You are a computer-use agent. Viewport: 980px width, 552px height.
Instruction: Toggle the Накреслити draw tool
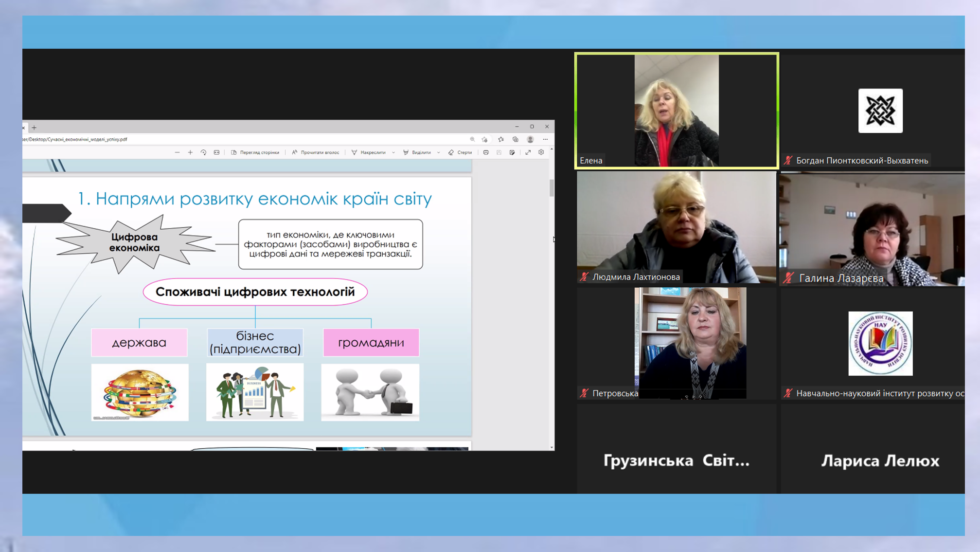point(369,152)
